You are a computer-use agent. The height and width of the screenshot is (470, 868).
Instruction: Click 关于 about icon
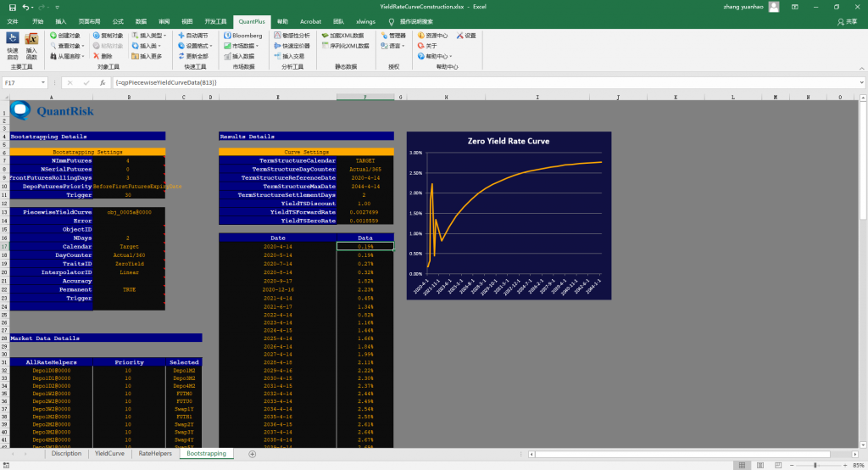pyautogui.click(x=427, y=46)
